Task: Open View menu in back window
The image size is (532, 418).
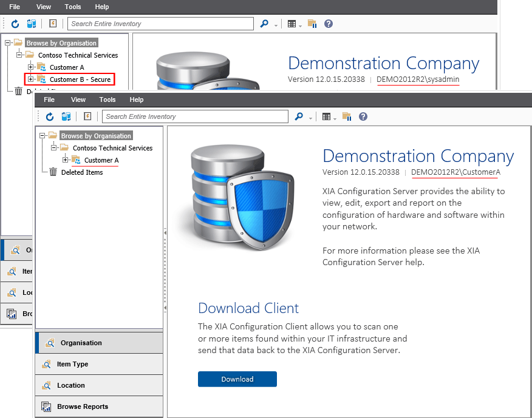Action: coord(44,7)
